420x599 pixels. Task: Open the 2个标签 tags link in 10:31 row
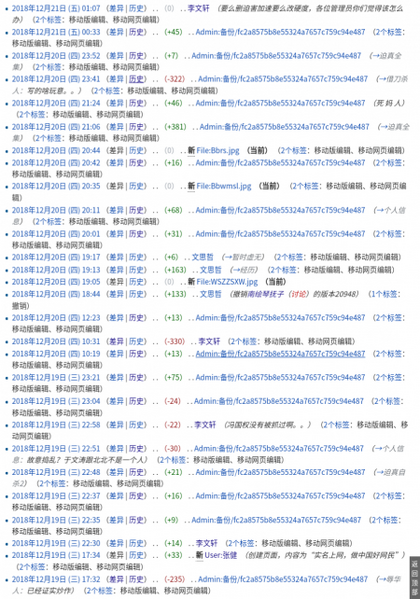tap(243, 341)
